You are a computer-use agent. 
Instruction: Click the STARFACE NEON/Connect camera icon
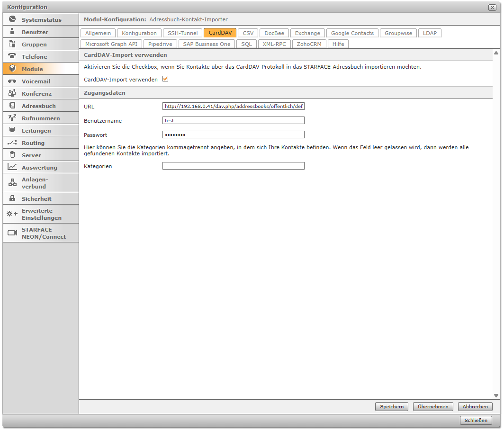(12, 233)
